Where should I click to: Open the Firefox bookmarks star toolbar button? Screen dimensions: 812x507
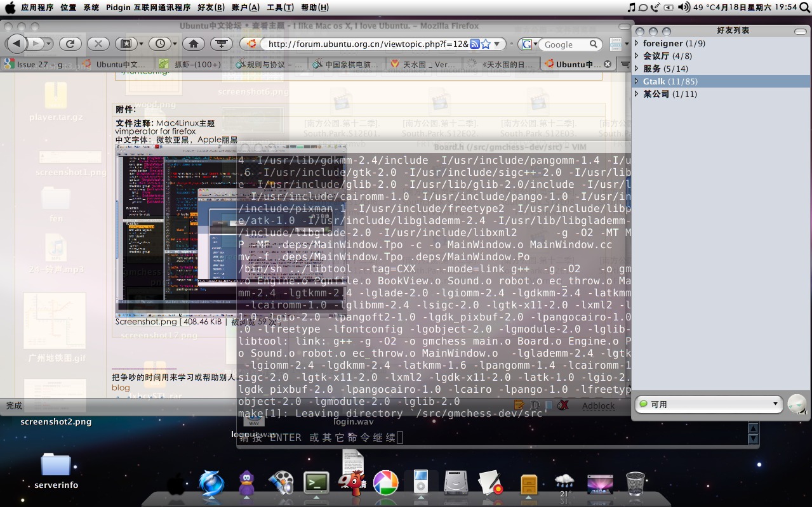(126, 44)
